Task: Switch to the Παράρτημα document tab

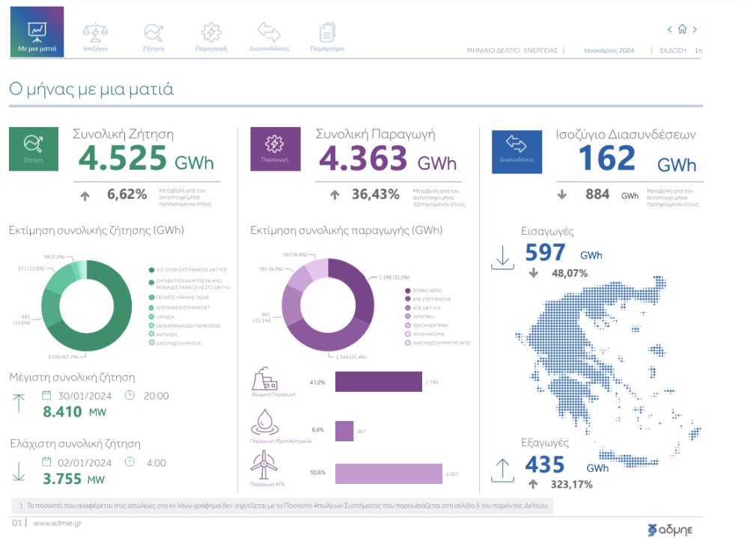Action: (x=327, y=37)
